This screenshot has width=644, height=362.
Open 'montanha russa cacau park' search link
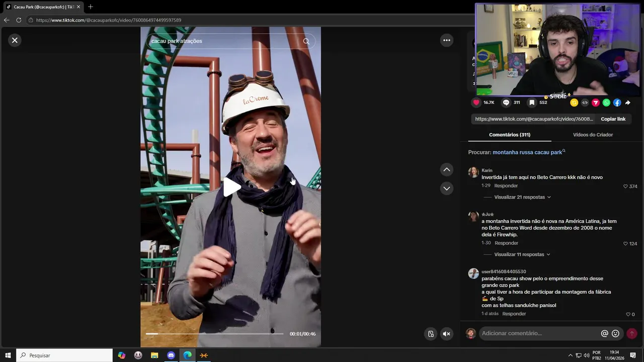[x=529, y=152]
